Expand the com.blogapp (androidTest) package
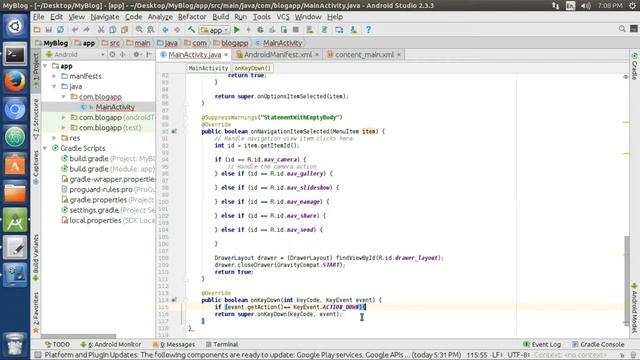Viewport: 640px width, 360px height. tap(64, 118)
